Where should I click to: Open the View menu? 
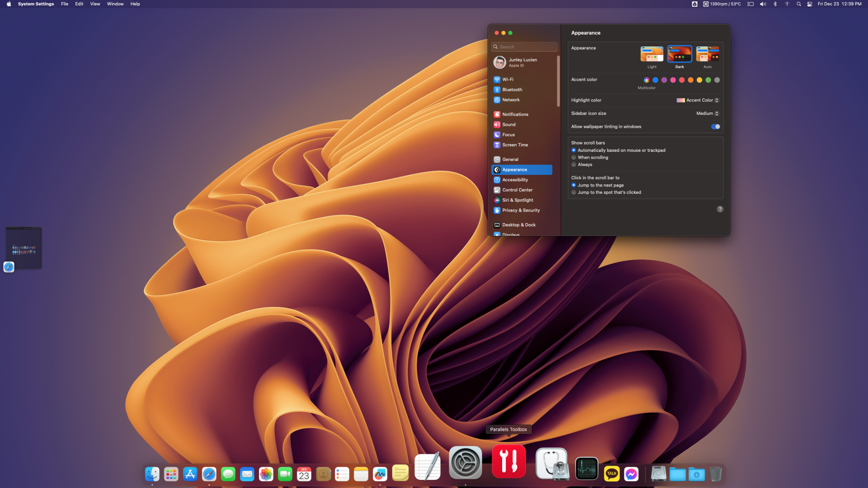click(x=95, y=4)
